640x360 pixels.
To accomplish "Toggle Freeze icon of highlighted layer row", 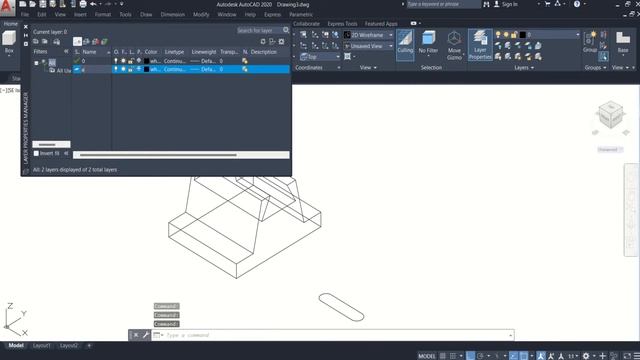I will click(x=123, y=69).
